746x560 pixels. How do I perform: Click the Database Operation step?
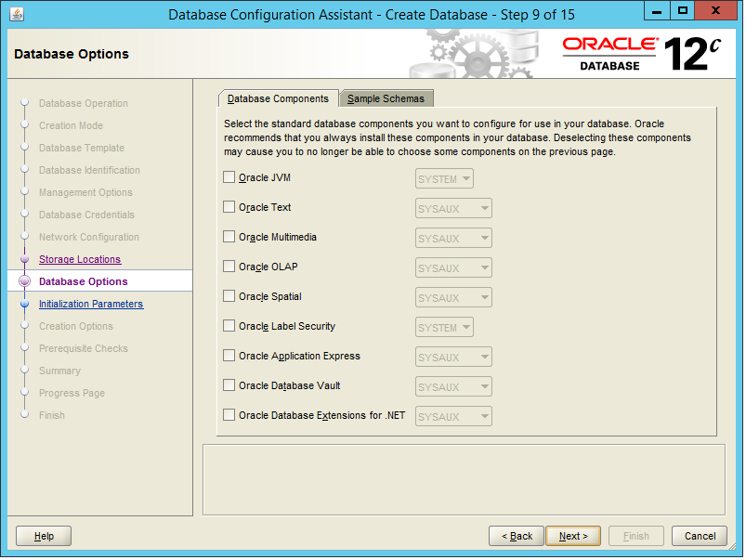84,103
